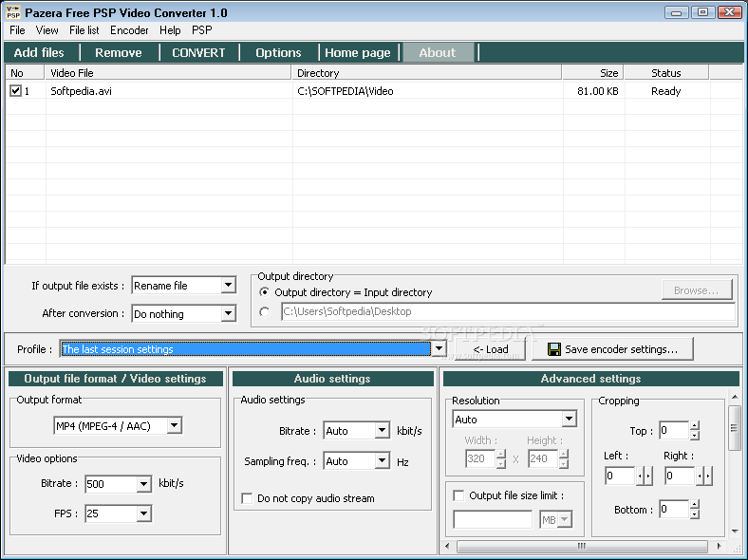Click the cropping Left stepper arrows

[645, 476]
